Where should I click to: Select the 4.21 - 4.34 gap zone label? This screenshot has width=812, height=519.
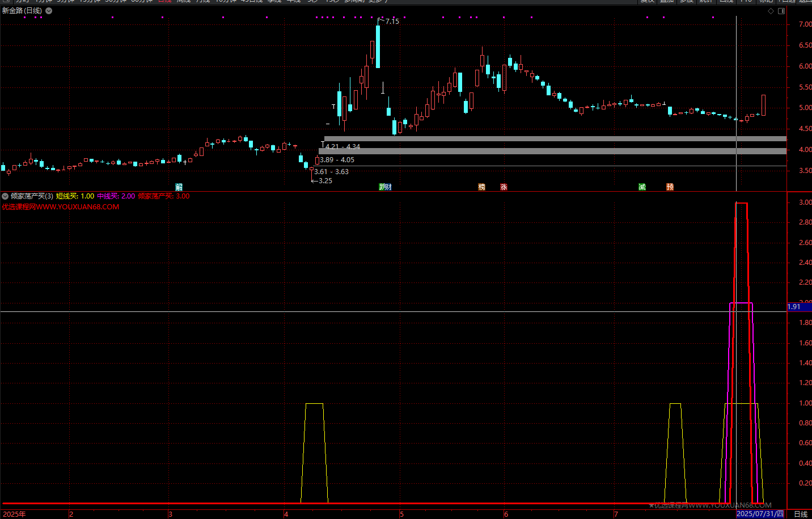tap(342, 146)
